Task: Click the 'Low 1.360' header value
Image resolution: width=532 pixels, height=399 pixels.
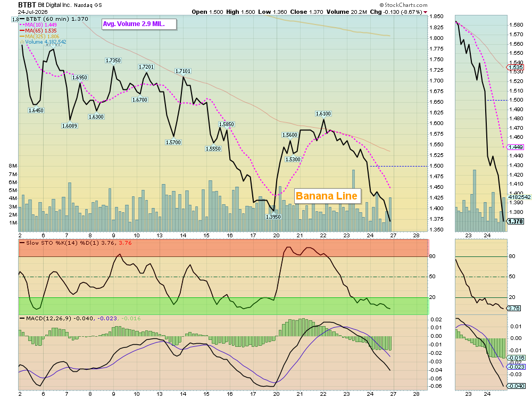Action: click(272, 12)
